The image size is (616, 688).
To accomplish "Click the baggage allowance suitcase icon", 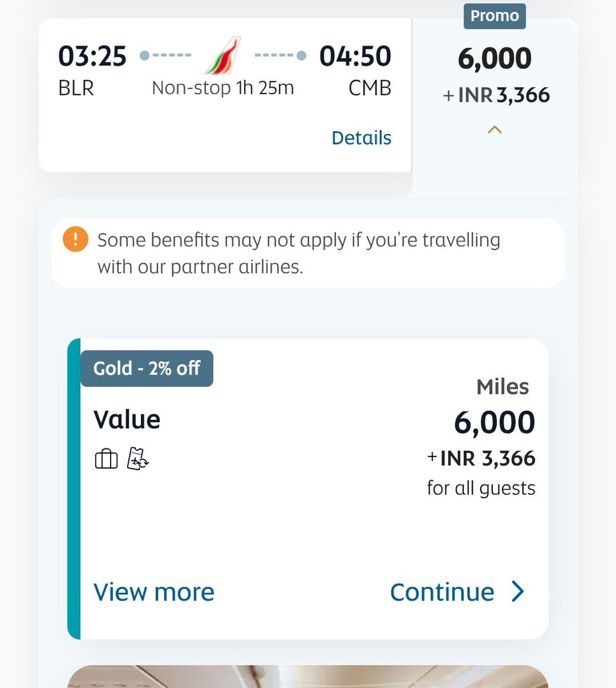I will click(x=106, y=459).
